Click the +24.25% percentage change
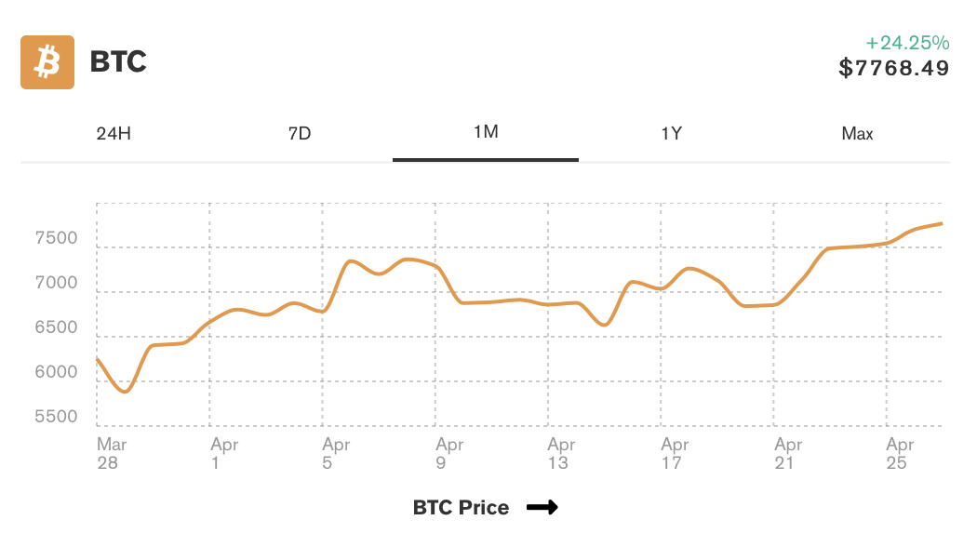The height and width of the screenshot is (560, 977). pos(906,43)
